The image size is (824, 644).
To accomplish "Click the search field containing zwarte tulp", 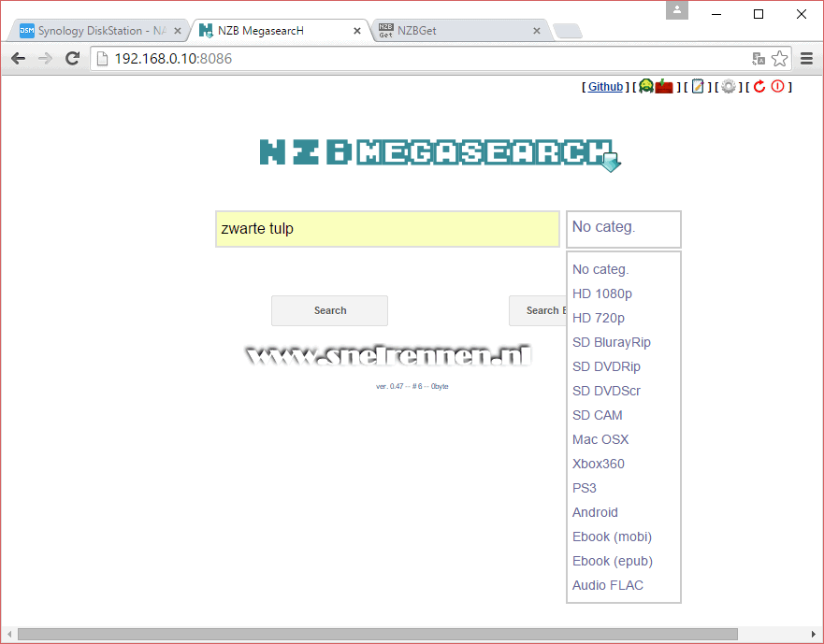I will point(387,229).
